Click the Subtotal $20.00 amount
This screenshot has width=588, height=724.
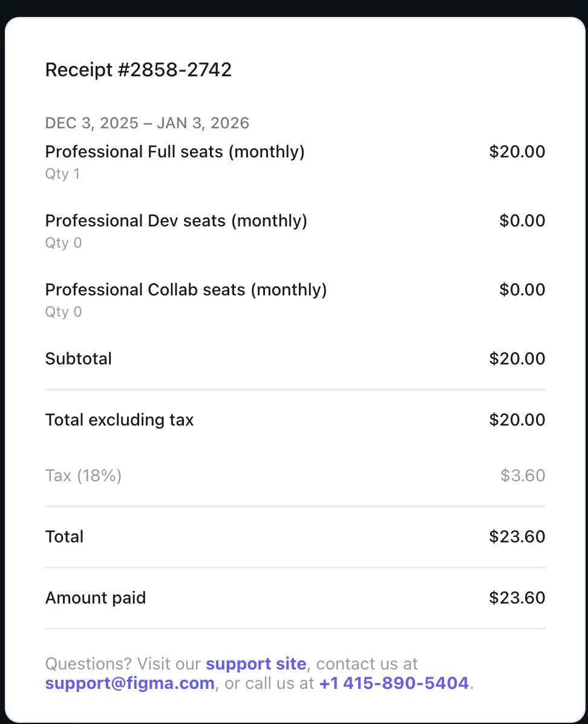517,359
